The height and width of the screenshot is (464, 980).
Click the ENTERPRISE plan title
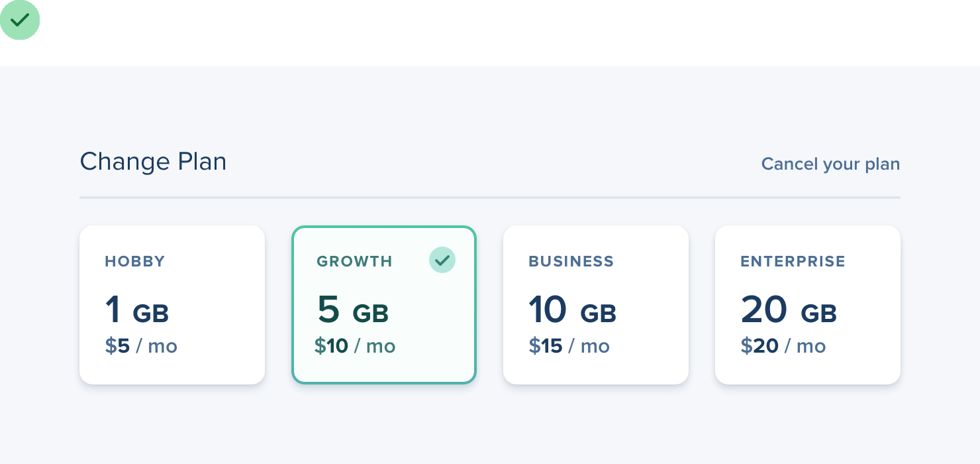[x=793, y=261]
